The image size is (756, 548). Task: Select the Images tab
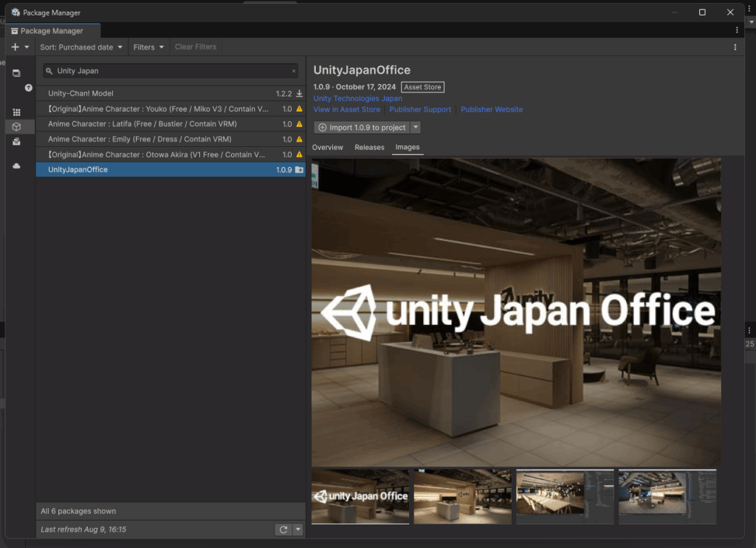(408, 147)
